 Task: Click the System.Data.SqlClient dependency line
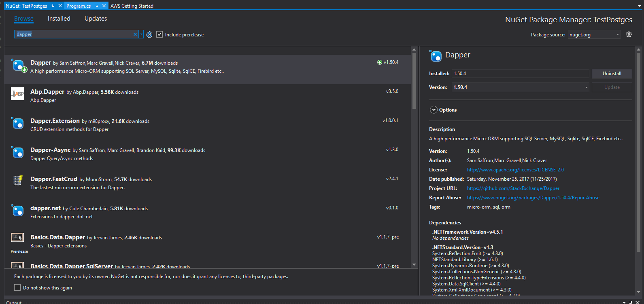pyautogui.click(x=466, y=284)
